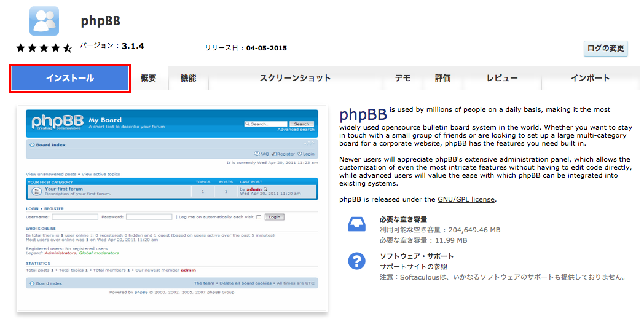The height and width of the screenshot is (319, 644).
Task: Follow the GNU/GPL license link
Action: (x=466, y=199)
